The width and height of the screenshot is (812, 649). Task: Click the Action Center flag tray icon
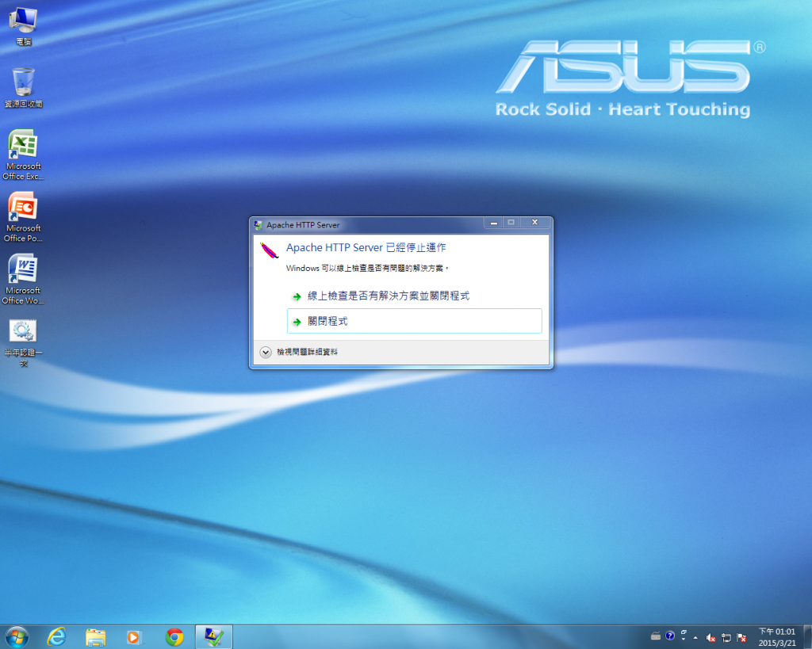(741, 637)
